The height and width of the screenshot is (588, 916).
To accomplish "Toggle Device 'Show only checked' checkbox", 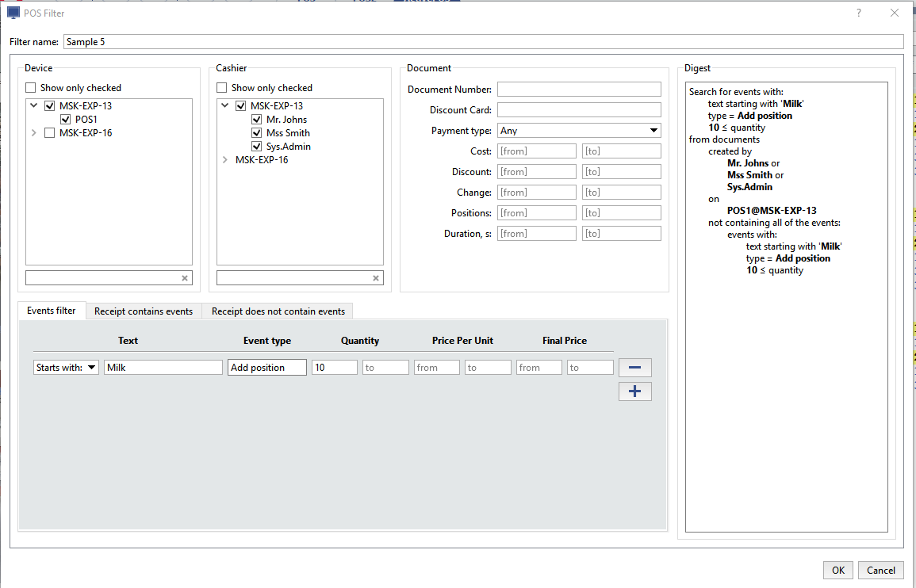I will 31,88.
